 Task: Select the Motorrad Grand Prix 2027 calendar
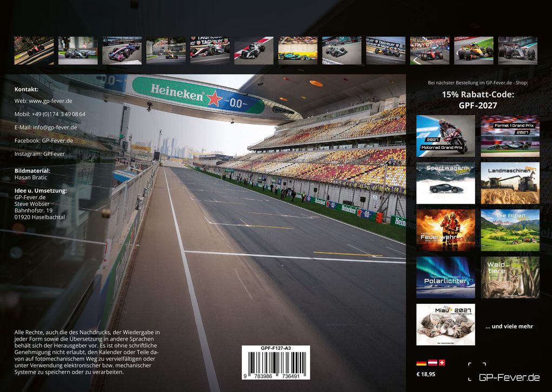click(x=445, y=136)
